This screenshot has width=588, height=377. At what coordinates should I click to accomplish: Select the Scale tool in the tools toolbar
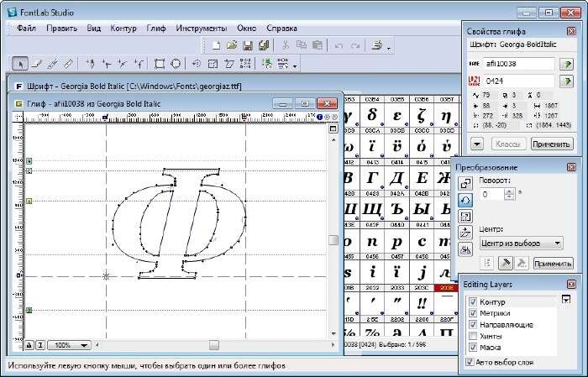(x=213, y=64)
